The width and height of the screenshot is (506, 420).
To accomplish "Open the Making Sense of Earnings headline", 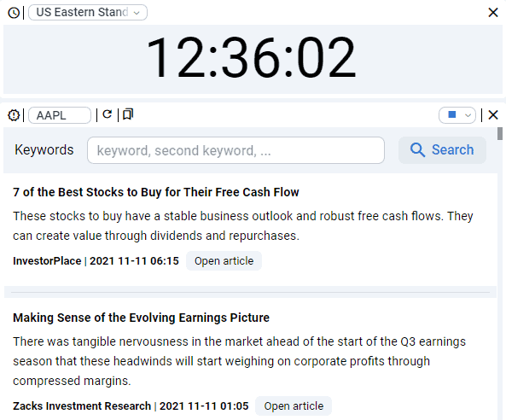I will click(141, 318).
